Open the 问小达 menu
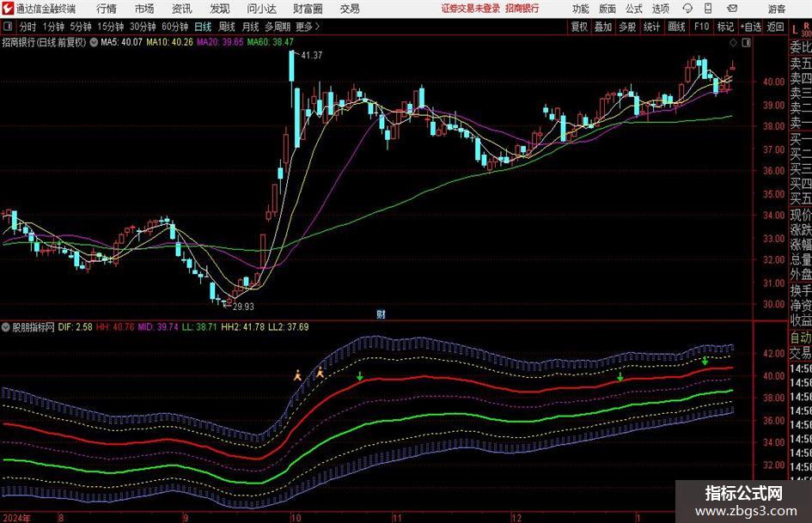Viewport: 812px width, 523px height. click(261, 9)
